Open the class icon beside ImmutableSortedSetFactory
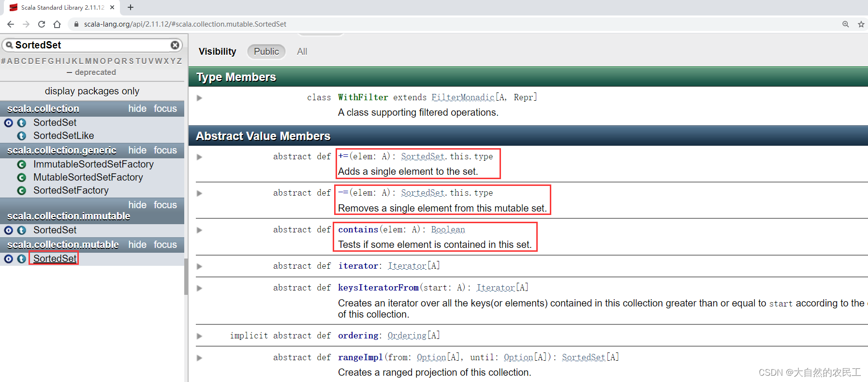Screen dimensions: 868x382 (22, 165)
